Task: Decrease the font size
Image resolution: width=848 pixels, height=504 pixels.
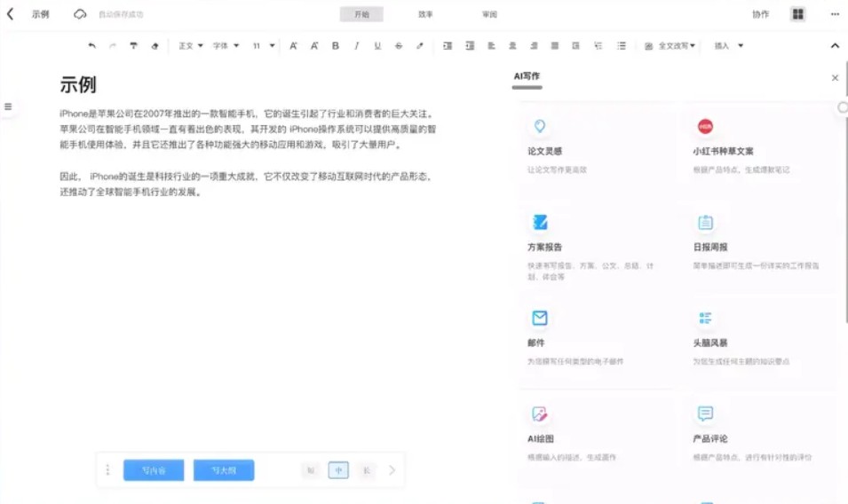Action: pos(314,46)
